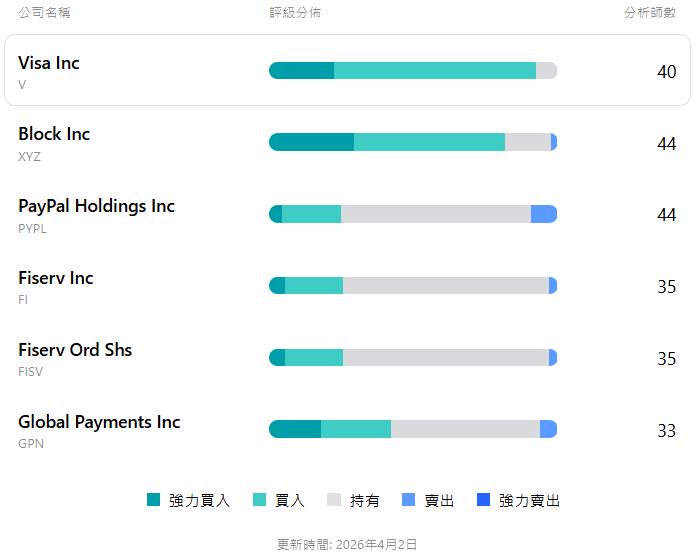696x558 pixels.
Task: Click Visa's rating distribution bar
Action: (412, 70)
